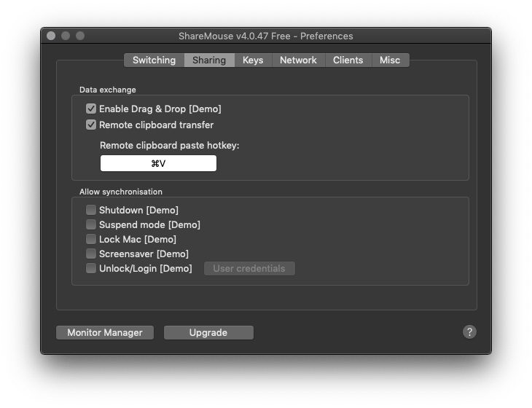Open help with the question mark icon
Viewport: 532px width, 408px height.
(469, 332)
